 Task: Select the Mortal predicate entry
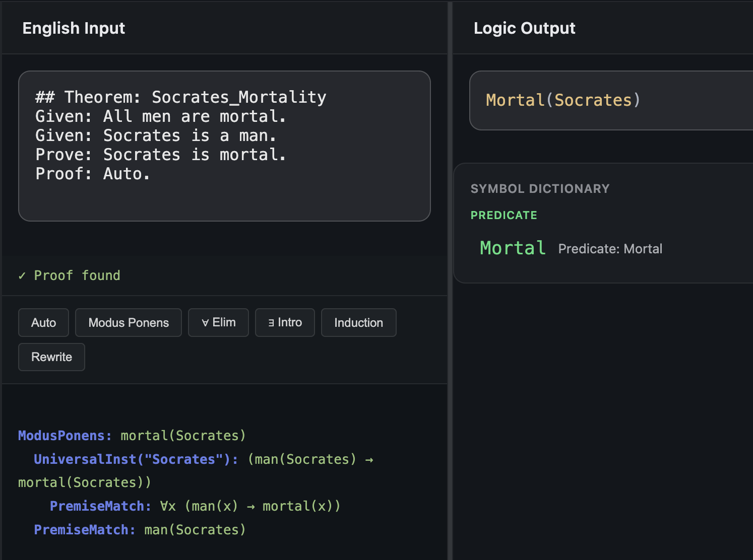click(x=512, y=248)
